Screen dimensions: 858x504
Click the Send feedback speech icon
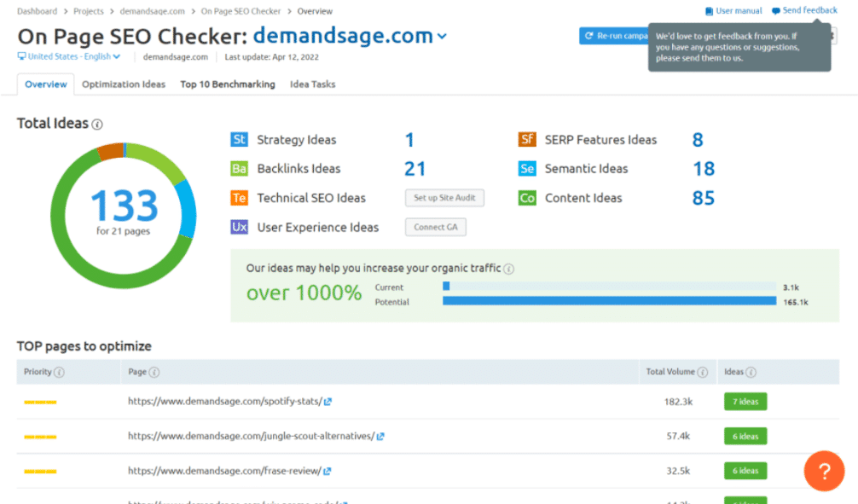click(x=776, y=11)
